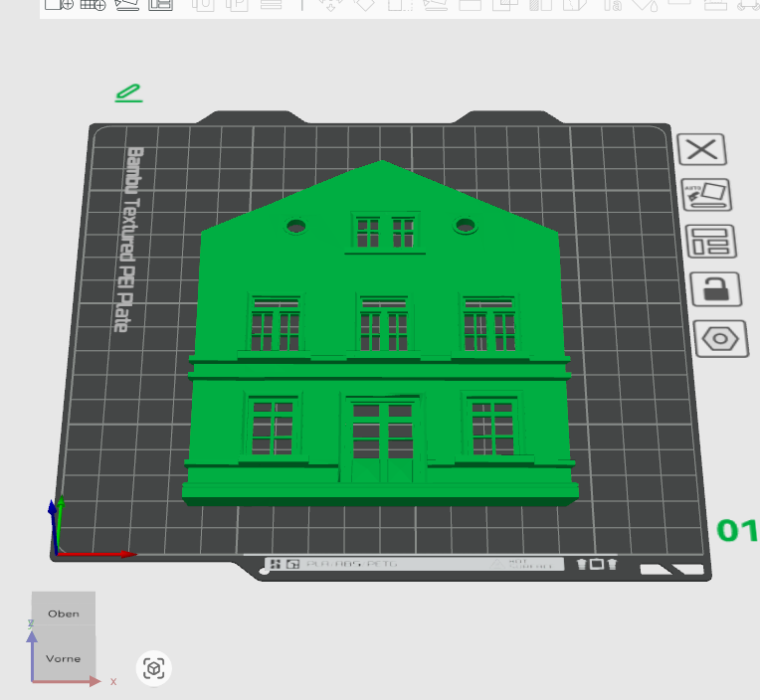Click the view reset icon beside navigation cube
This screenshot has height=700, width=760.
[153, 668]
